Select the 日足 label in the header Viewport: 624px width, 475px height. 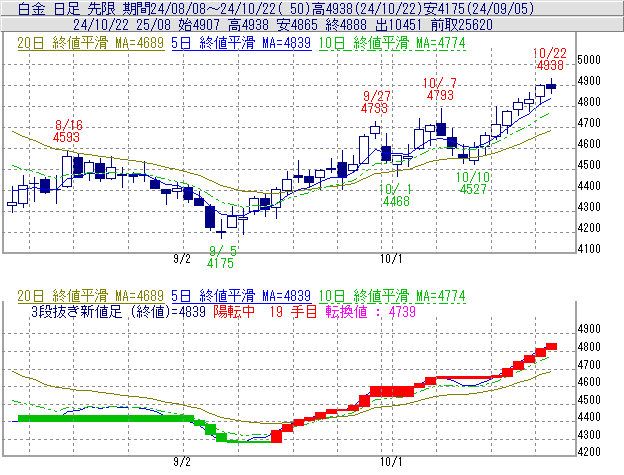tap(67, 8)
